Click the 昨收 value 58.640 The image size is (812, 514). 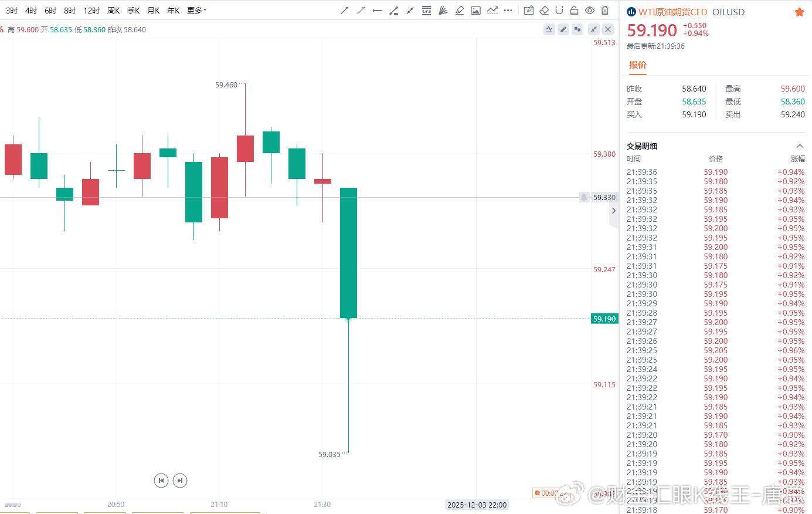pos(694,89)
